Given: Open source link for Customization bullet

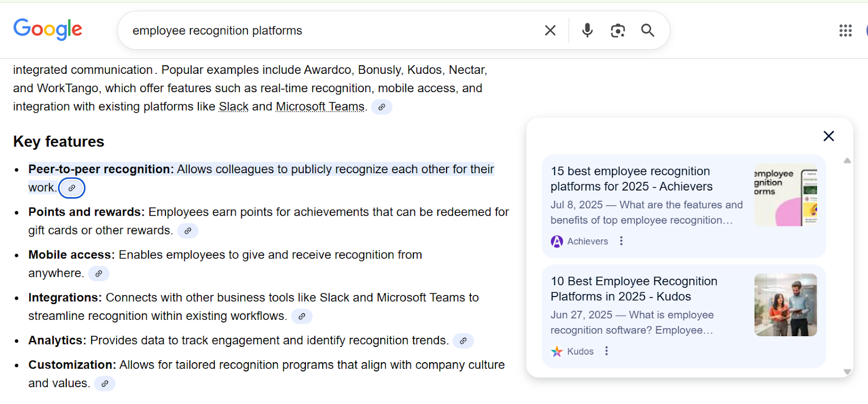Looking at the screenshot, I should pos(105,384).
